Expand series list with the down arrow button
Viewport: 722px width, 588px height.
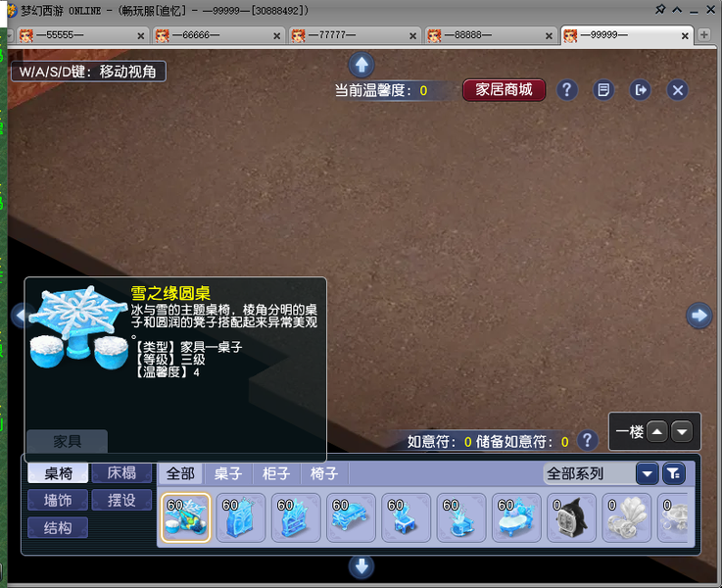pos(648,473)
